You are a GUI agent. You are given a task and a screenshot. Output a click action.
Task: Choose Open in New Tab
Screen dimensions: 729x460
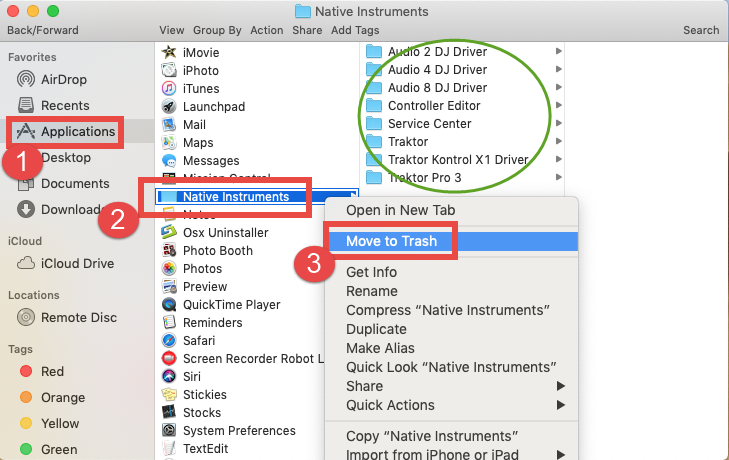pos(451,210)
